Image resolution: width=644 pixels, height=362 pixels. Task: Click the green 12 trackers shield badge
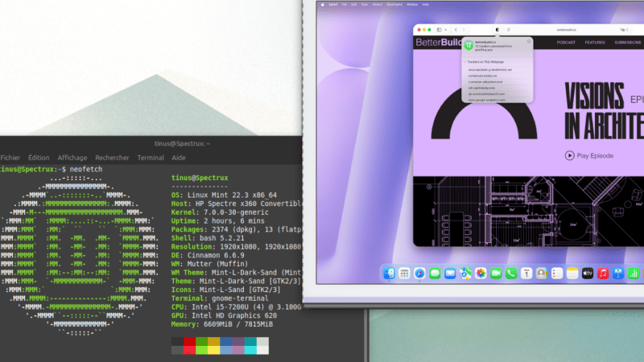[469, 45]
